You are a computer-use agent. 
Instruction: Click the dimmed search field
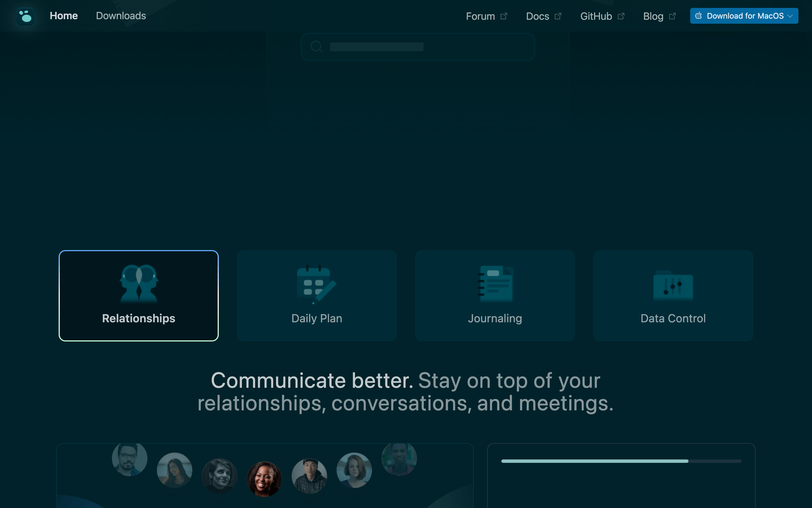pos(418,47)
